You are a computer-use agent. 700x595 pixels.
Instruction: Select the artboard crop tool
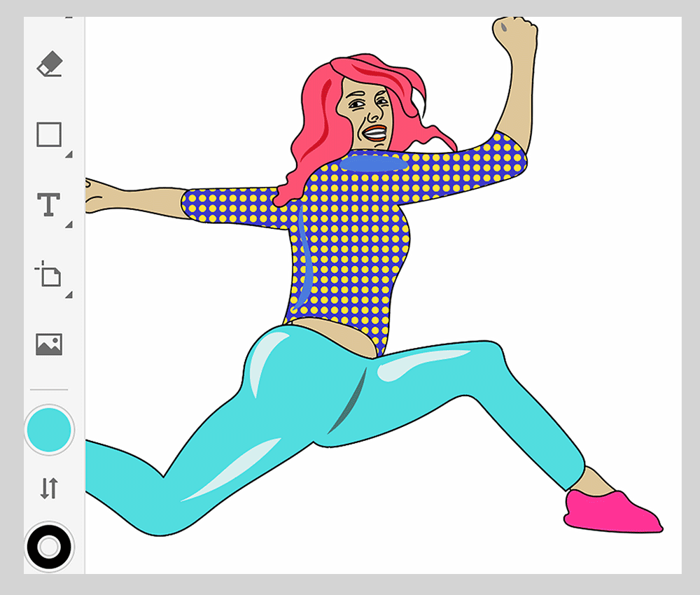[49, 274]
